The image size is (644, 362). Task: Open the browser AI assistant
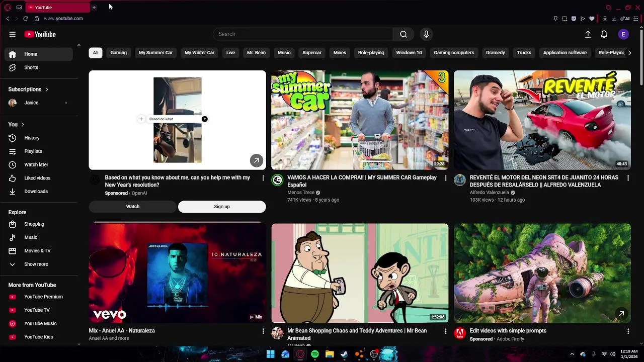[x=626, y=19]
